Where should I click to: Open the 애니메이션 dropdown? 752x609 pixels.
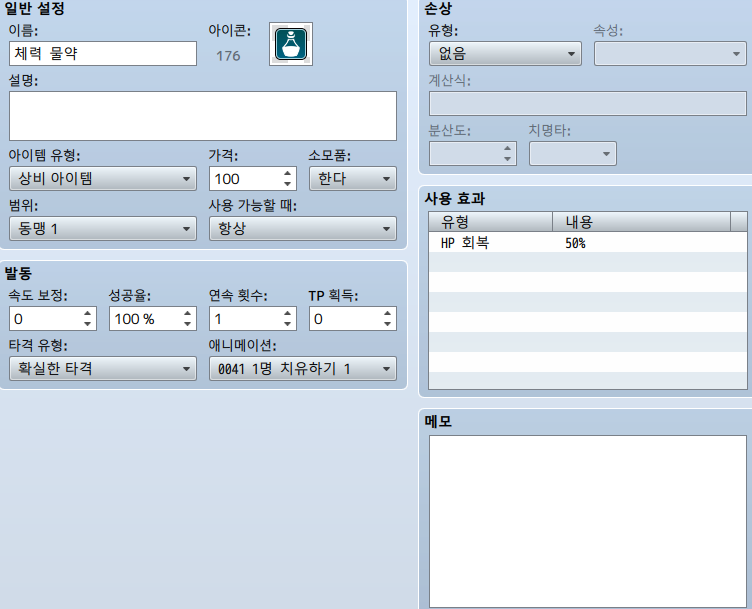coord(303,368)
